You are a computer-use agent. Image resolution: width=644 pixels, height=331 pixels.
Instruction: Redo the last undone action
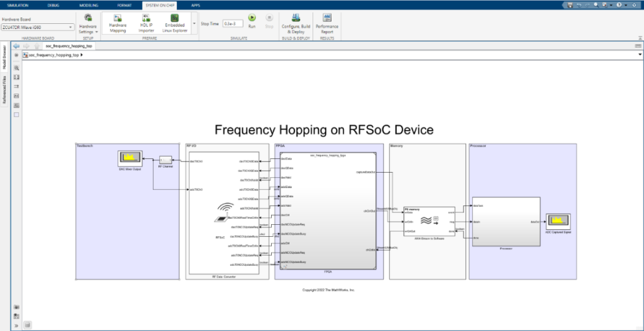[587, 5]
